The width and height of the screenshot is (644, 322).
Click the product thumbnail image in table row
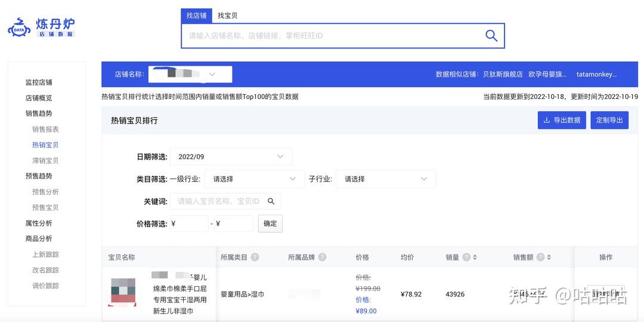123,292
